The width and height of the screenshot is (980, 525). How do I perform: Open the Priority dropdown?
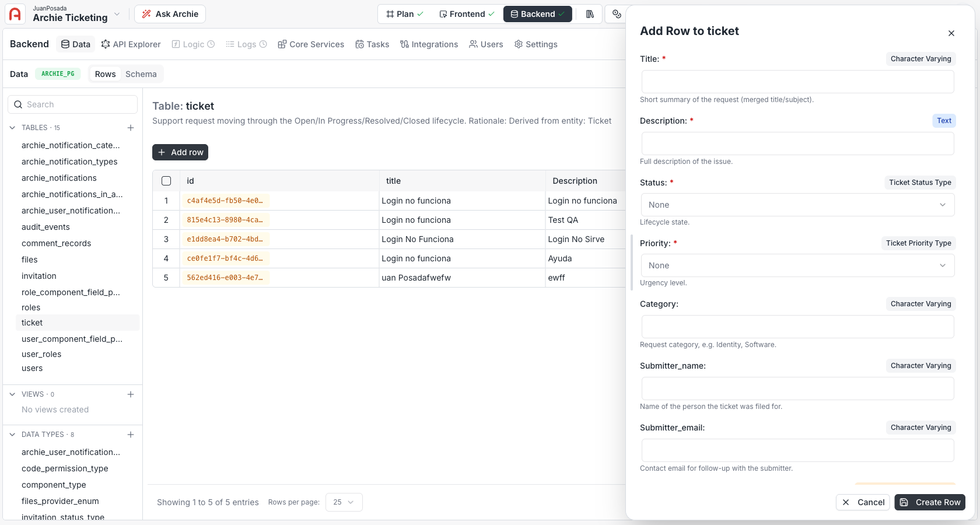(797, 265)
